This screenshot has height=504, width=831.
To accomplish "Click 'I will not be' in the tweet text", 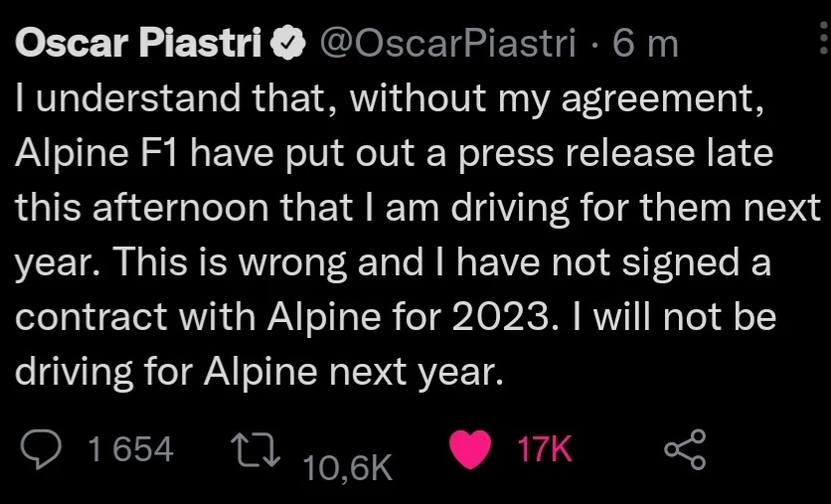I will pyautogui.click(x=674, y=317).
